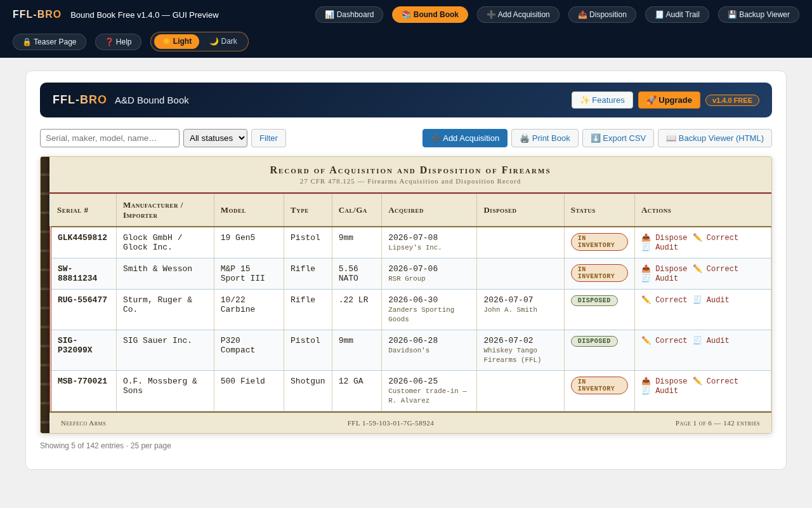Viewport: 812px width, 508px height.
Task: Click the DISPOSED badge for RUG-556477
Action: pyautogui.click(x=594, y=301)
